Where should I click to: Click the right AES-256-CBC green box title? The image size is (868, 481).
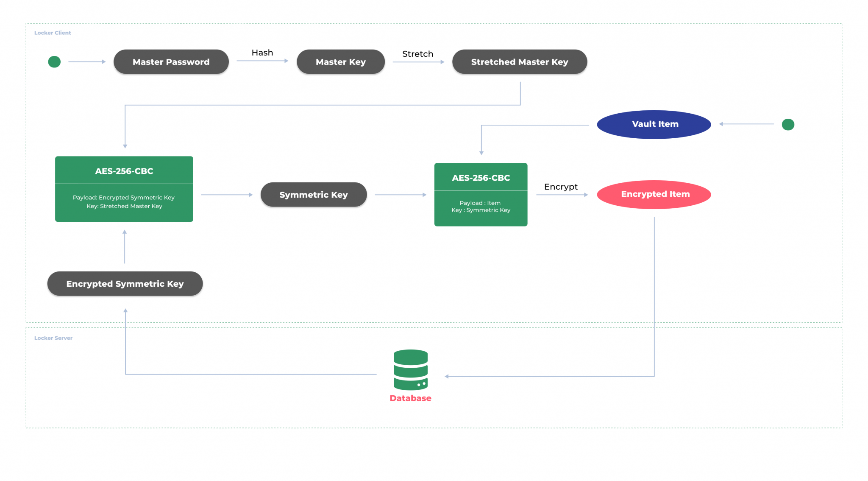tap(481, 178)
